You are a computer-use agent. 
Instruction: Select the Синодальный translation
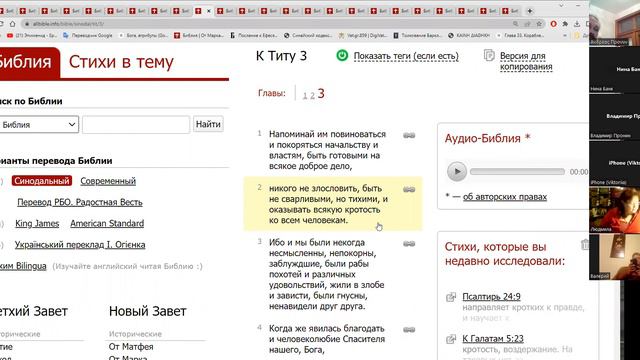click(x=42, y=181)
